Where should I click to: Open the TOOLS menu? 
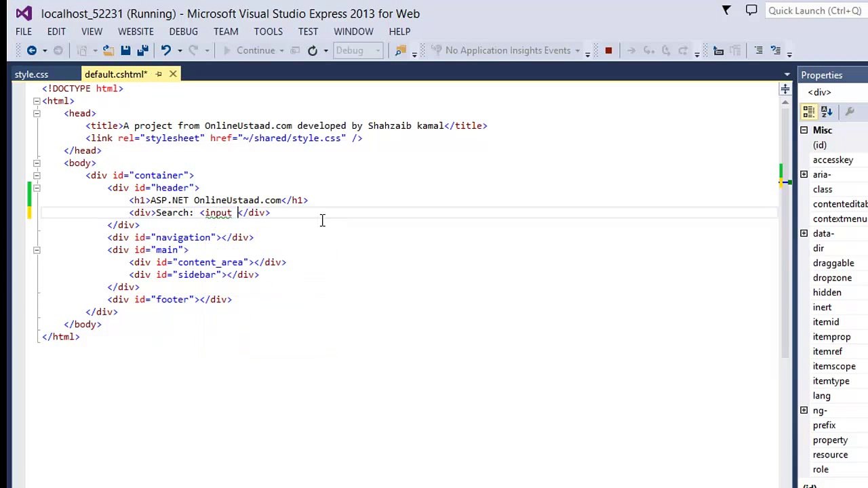click(269, 31)
